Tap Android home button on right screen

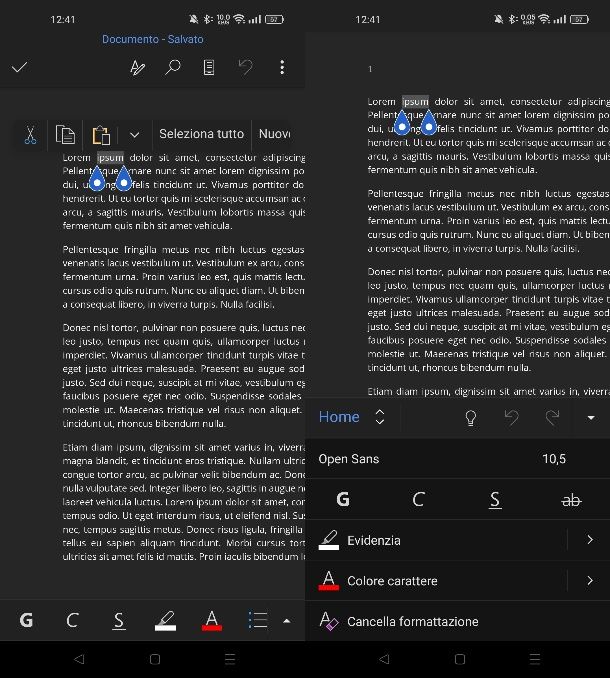tap(460, 659)
